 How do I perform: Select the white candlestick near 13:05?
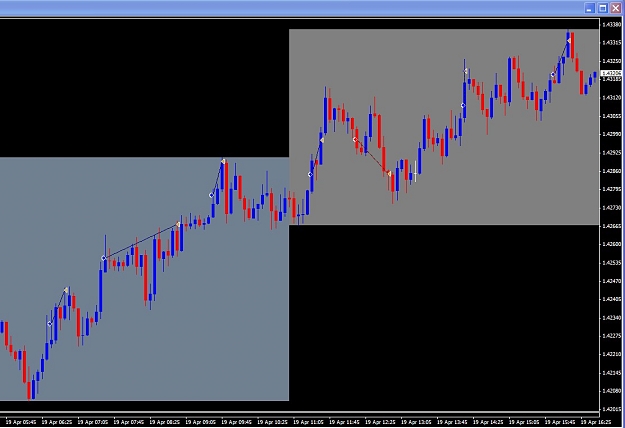coord(415,172)
